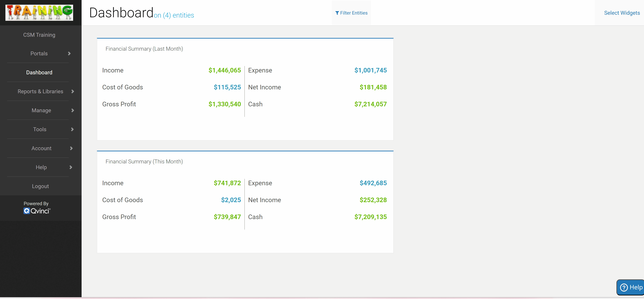Click the TRAINING logo image
The image size is (644, 299).
point(39,13)
